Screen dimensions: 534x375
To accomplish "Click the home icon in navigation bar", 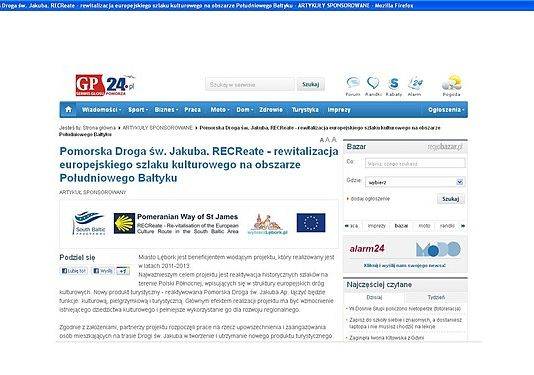I will [68, 109].
